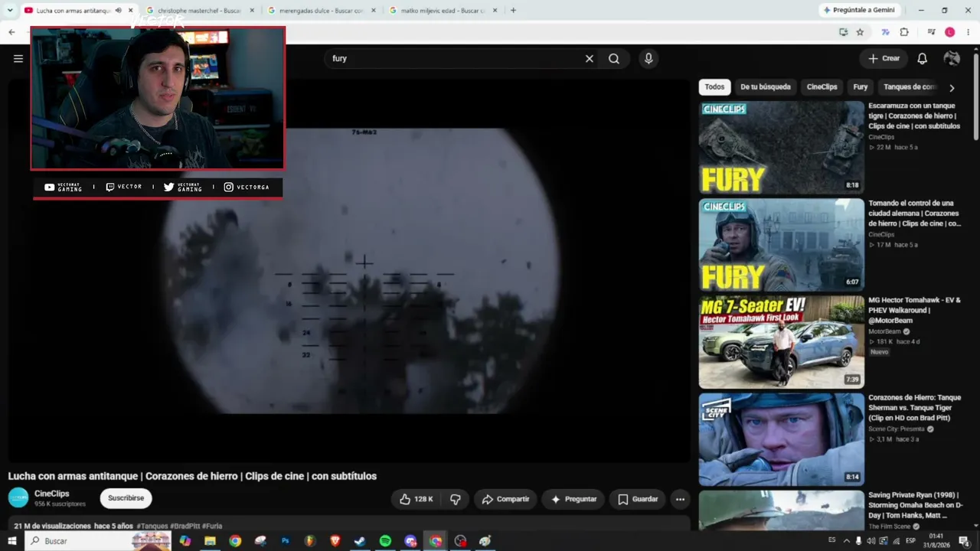Open the Chrome three-dot menu

(x=969, y=32)
